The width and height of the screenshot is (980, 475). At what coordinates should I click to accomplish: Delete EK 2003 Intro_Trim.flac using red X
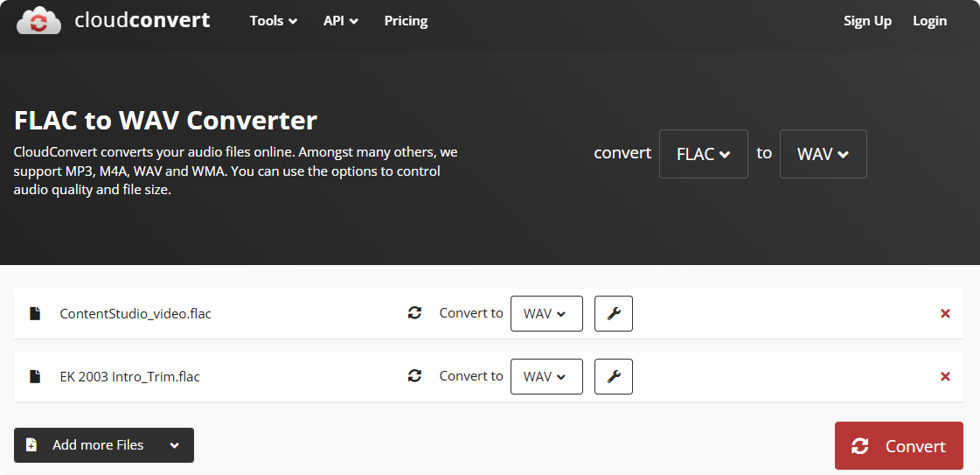tap(945, 376)
